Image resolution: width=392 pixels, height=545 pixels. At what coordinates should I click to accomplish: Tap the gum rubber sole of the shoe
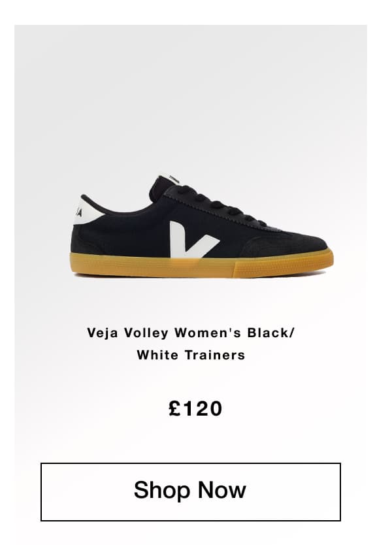[x=202, y=265]
